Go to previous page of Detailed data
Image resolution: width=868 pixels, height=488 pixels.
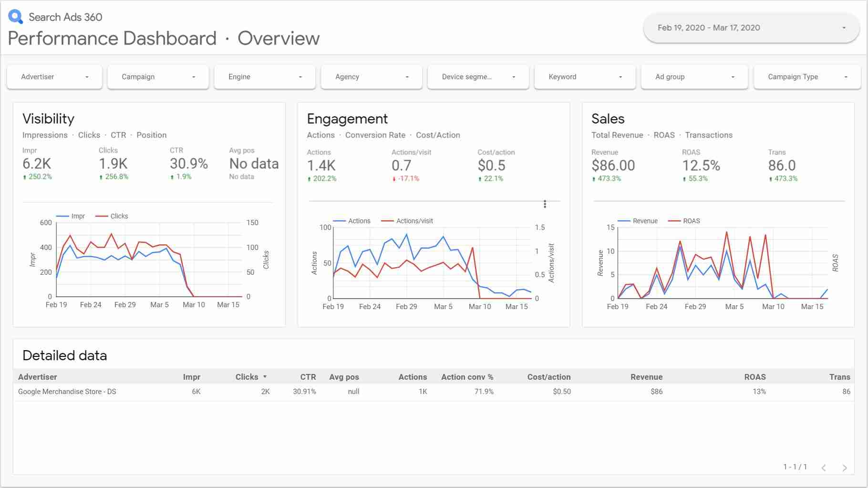point(824,467)
